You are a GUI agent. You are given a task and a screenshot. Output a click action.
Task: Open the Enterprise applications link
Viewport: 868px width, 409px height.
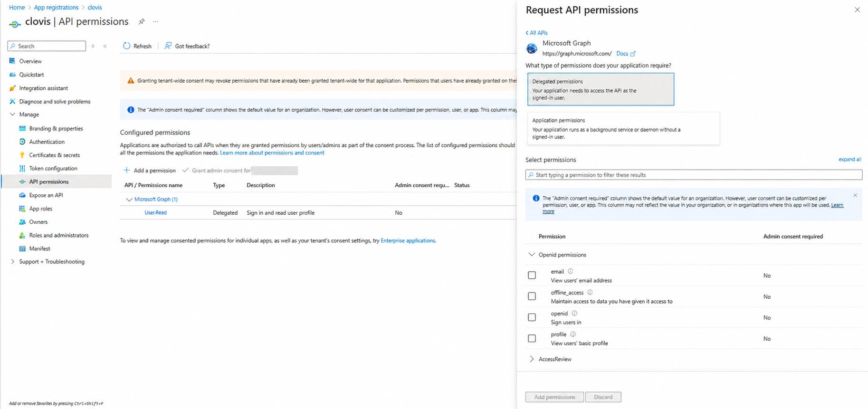(408, 240)
